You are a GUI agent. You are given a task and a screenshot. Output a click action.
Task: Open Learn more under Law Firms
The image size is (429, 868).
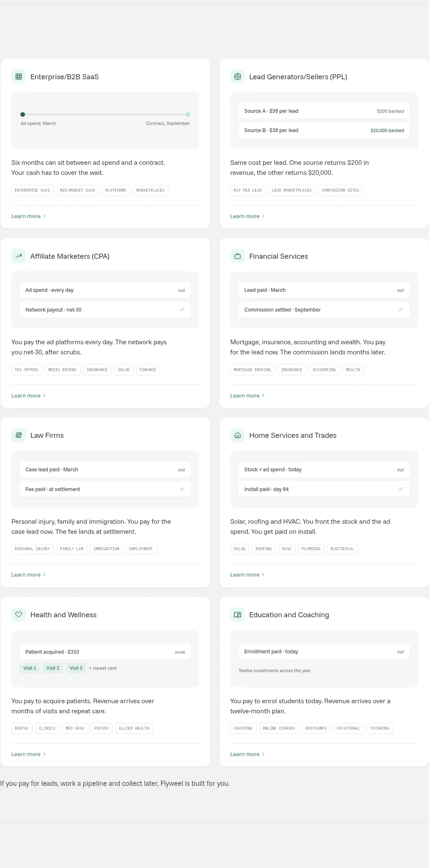coord(29,575)
